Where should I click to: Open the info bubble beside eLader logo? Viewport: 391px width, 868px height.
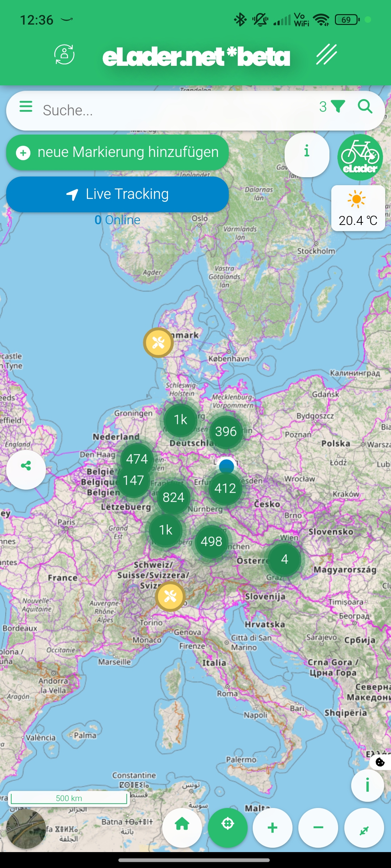click(307, 155)
